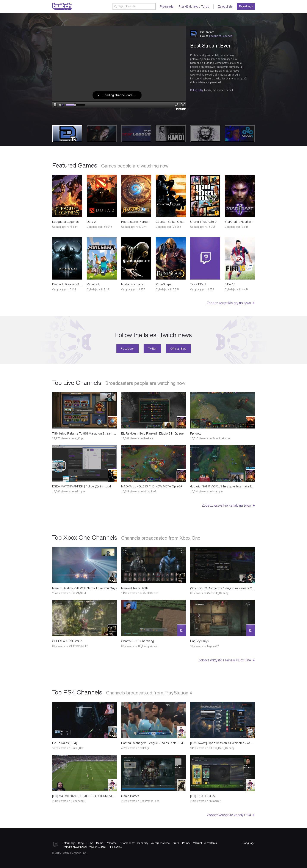The width and height of the screenshot is (307, 868).
Task: Click the Rejestracja button
Action: tap(246, 6)
